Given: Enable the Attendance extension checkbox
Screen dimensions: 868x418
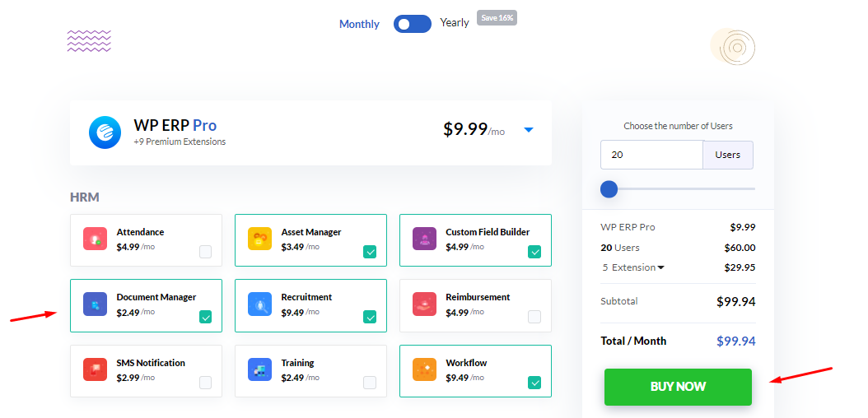Looking at the screenshot, I should pyautogui.click(x=205, y=252).
